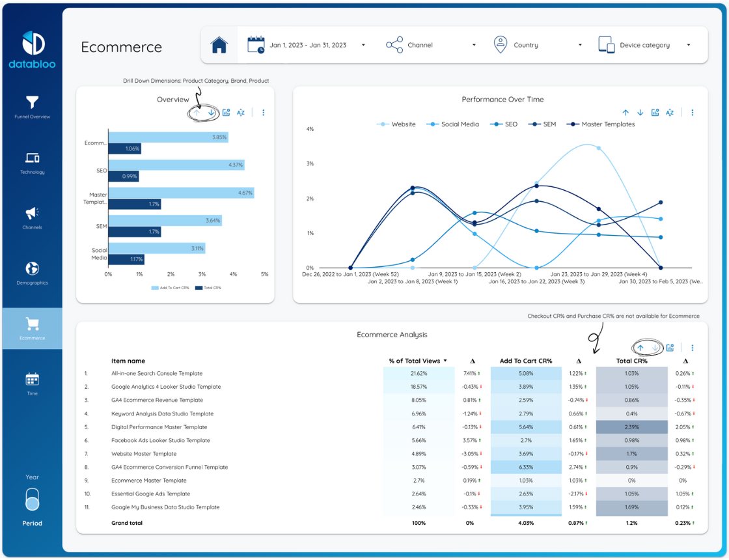Viewport: 729px width, 560px height.
Task: Click the Grand total row label
Action: (x=127, y=524)
